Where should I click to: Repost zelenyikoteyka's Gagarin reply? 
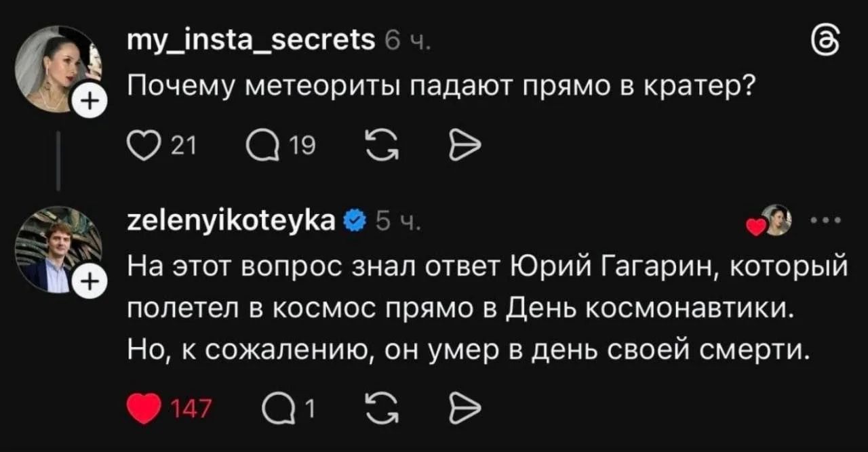(x=381, y=407)
